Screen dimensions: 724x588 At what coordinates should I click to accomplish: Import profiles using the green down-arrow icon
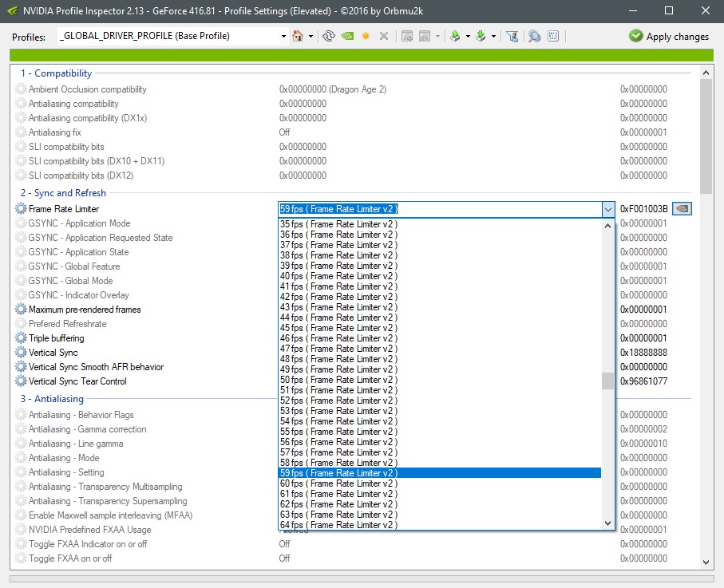[x=481, y=36]
